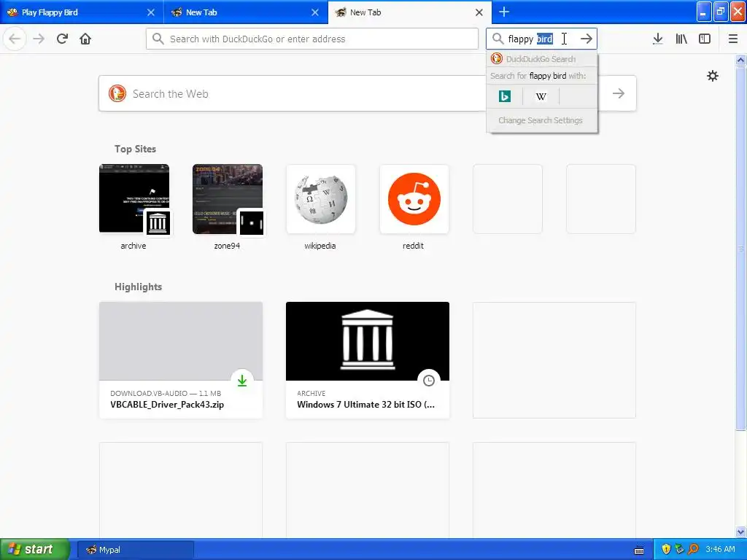Click the magnifier system tray icon

(693, 549)
